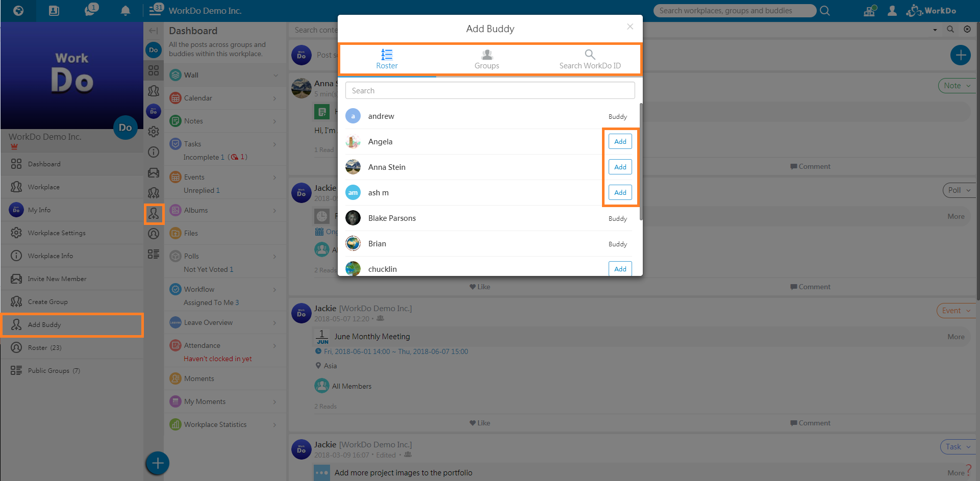Viewport: 980px width, 481px height.
Task: Add Anna Stein as buddy
Action: pos(620,167)
